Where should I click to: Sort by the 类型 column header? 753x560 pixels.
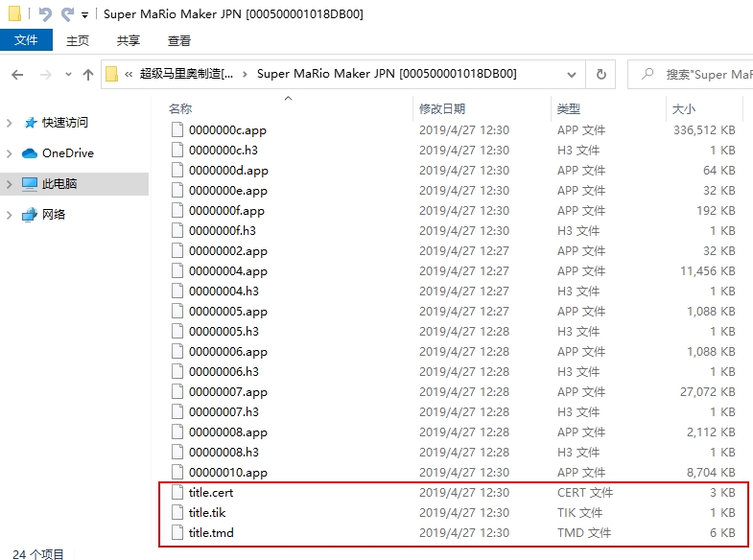click(568, 109)
